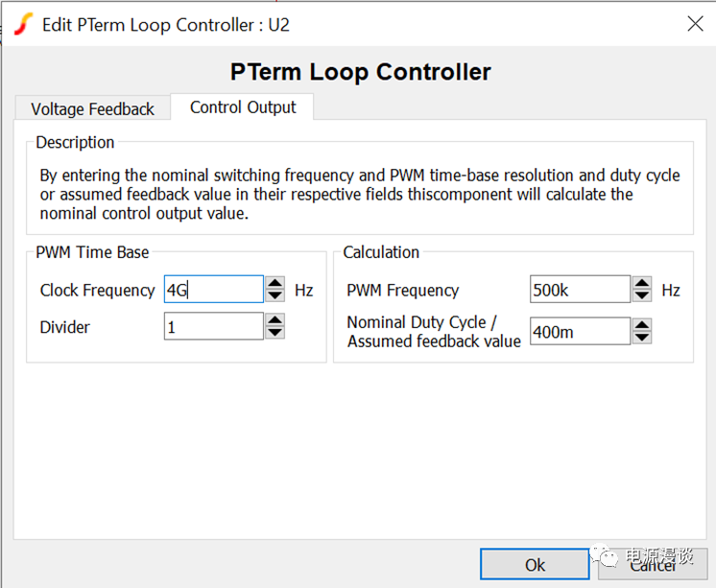Click the SIMetrix logo icon in title bar
This screenshot has width=716, height=588.
click(x=23, y=24)
